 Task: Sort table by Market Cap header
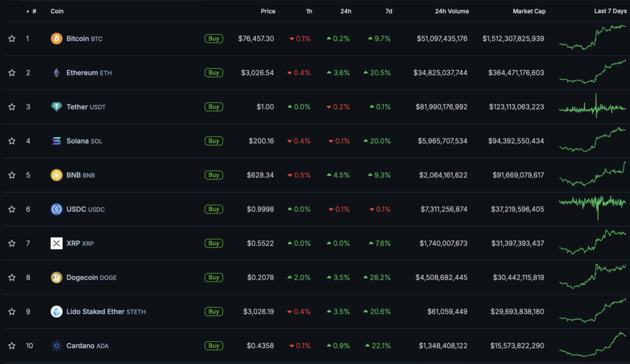528,11
